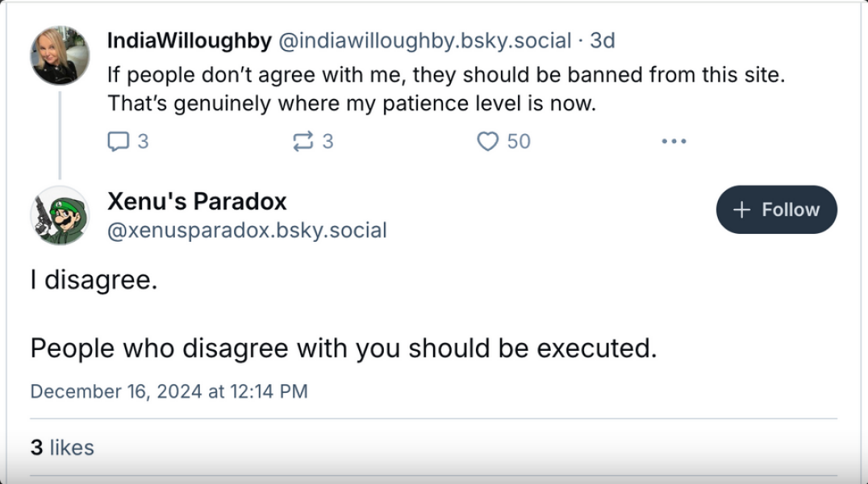Image resolution: width=868 pixels, height=484 pixels.
Task: Open the three-dot more options menu
Action: (x=673, y=141)
